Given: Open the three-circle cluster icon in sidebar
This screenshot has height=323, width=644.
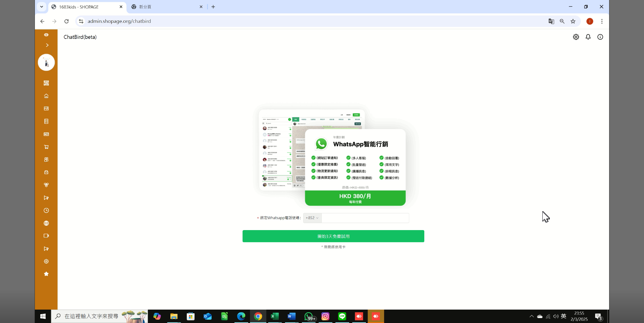Looking at the screenshot, I should tap(46, 185).
